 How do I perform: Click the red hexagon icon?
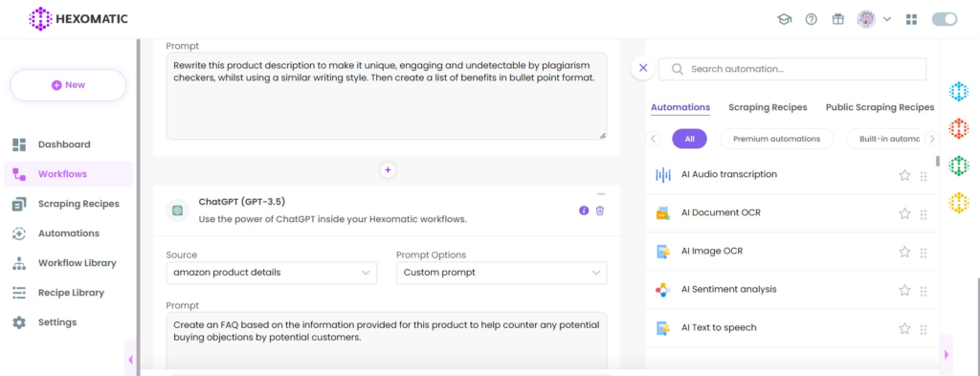pyautogui.click(x=958, y=128)
